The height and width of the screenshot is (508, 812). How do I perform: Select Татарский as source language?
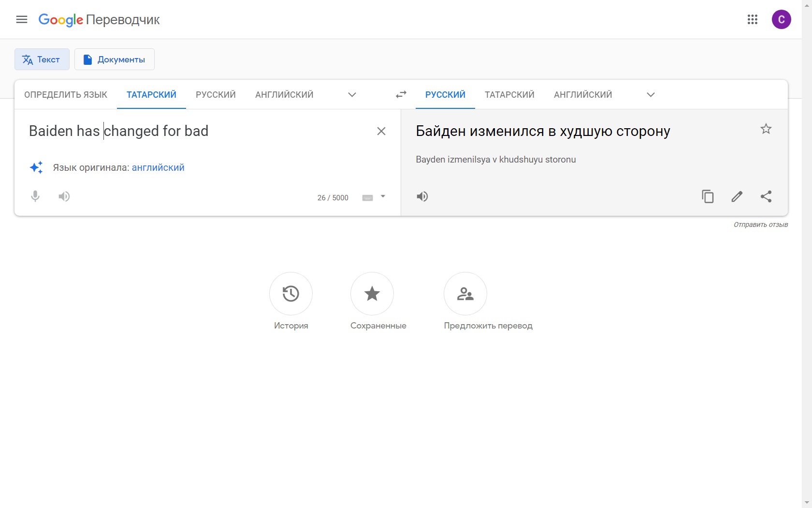(x=151, y=95)
